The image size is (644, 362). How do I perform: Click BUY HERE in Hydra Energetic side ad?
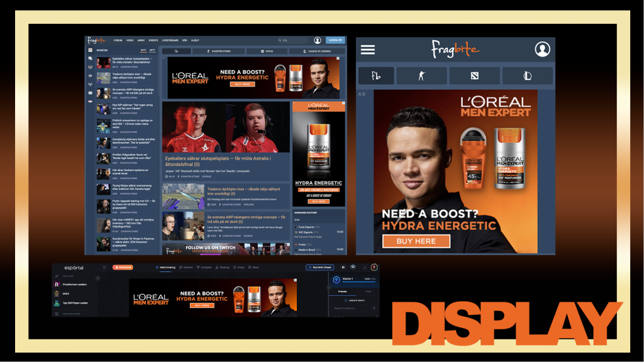click(319, 202)
